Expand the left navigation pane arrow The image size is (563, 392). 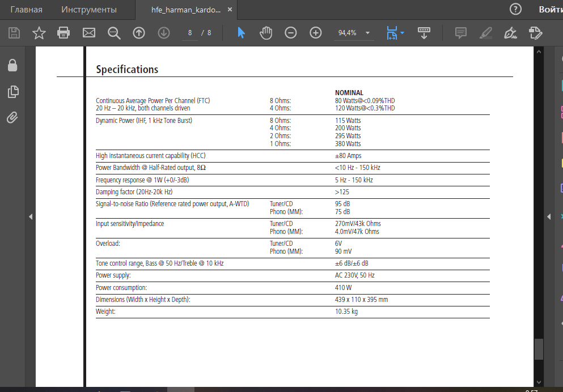(31, 216)
